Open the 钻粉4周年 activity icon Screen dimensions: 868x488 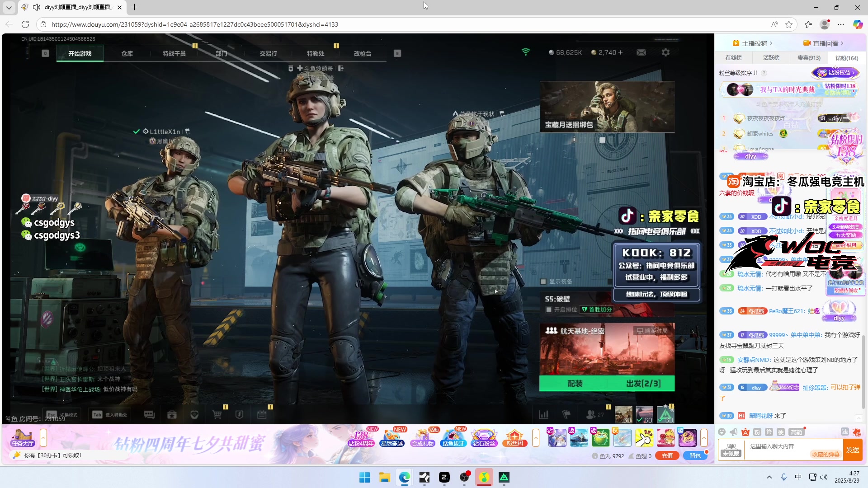click(361, 438)
